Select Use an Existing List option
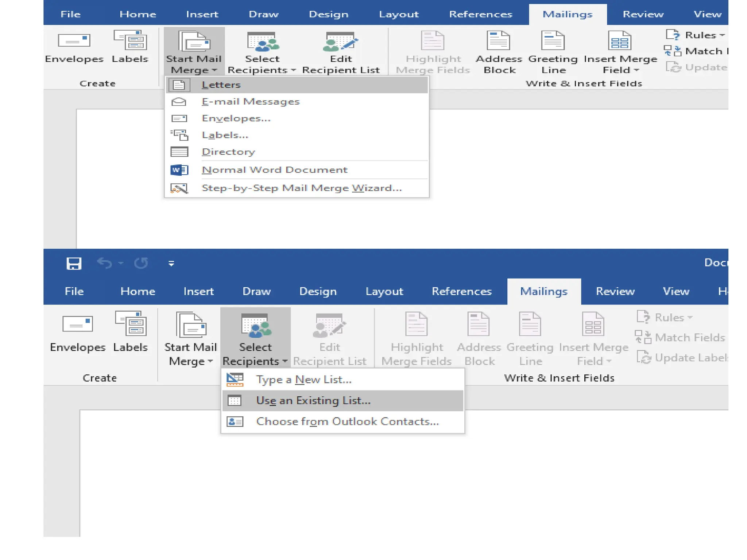Image resolution: width=747 pixels, height=560 pixels. pos(313,401)
